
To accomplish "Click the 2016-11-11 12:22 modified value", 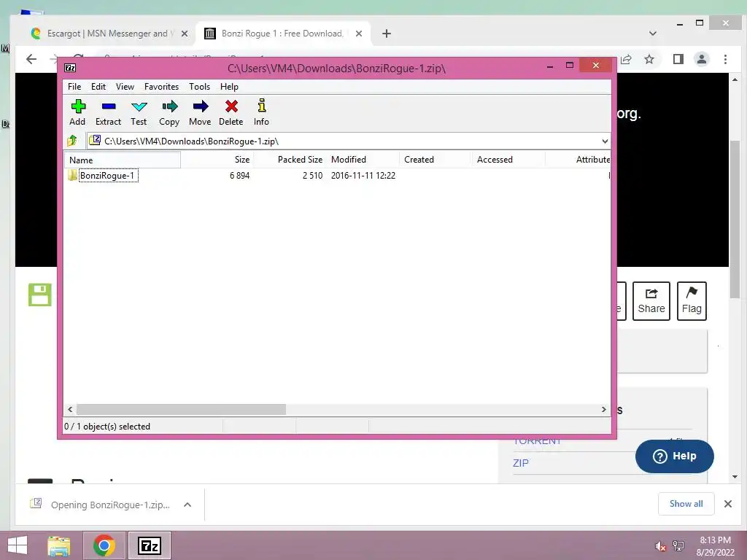I will click(x=363, y=176).
